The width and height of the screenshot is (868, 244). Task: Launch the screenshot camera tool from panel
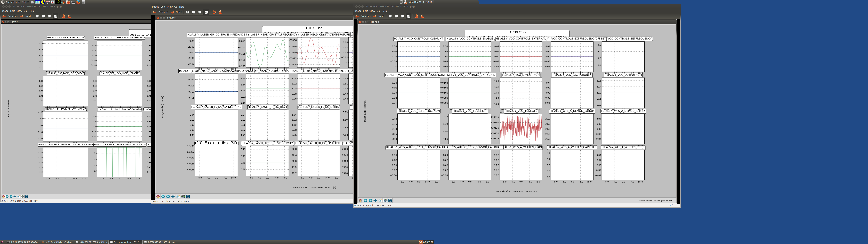(33, 2)
